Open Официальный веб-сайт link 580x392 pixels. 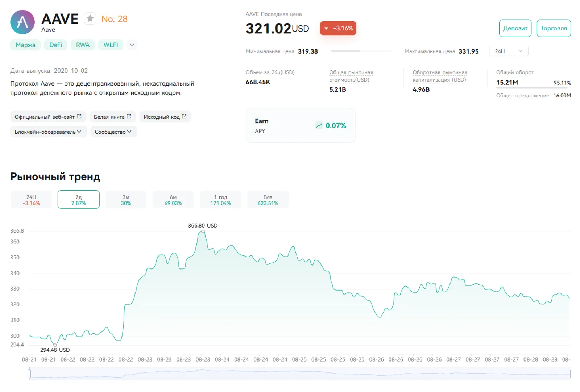click(x=48, y=117)
